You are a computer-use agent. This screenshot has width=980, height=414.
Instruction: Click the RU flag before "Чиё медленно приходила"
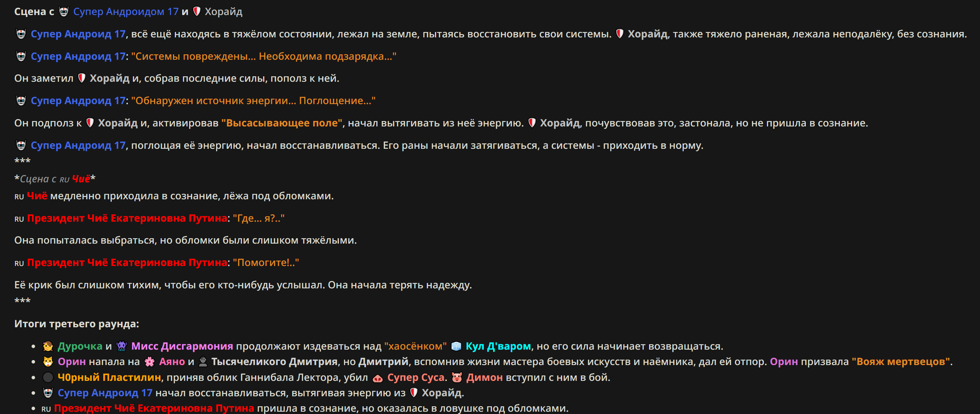click(x=19, y=197)
